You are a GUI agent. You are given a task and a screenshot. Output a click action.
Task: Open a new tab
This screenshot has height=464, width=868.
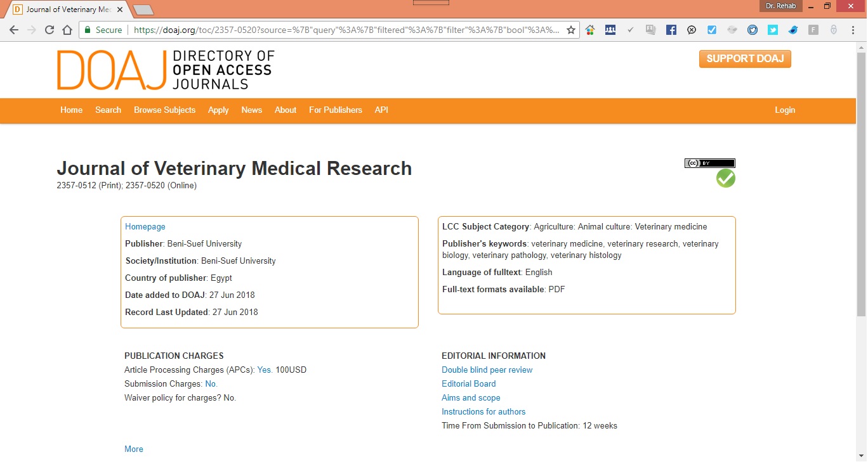[143, 10]
